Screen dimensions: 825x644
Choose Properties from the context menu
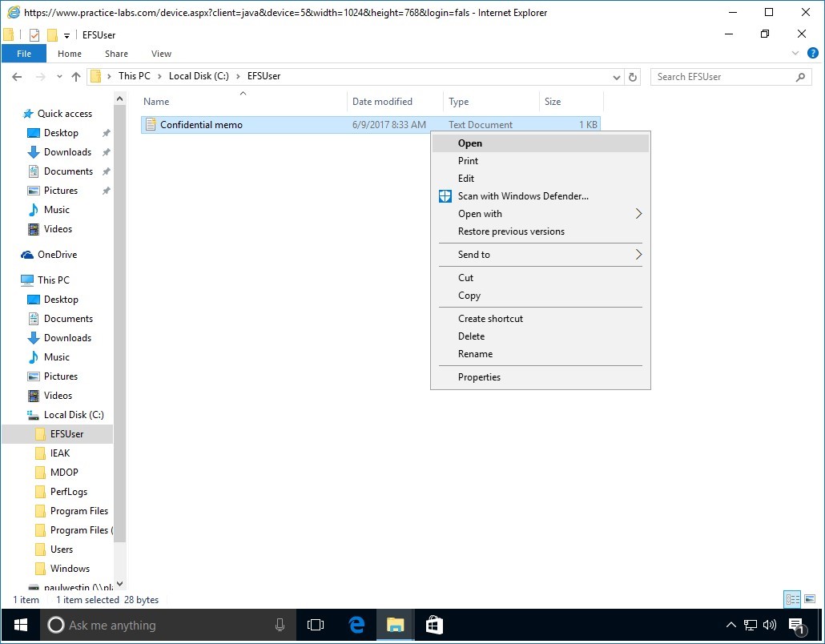(479, 377)
